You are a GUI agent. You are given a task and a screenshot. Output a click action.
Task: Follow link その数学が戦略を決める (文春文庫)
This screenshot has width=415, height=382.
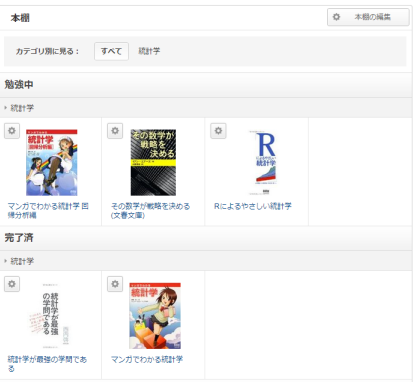point(150,211)
